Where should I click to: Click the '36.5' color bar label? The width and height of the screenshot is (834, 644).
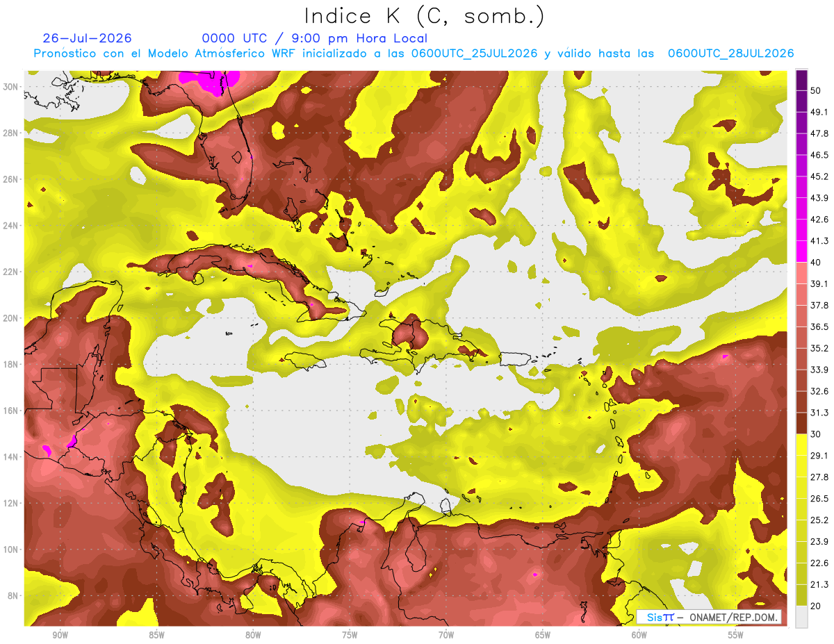[819, 327]
